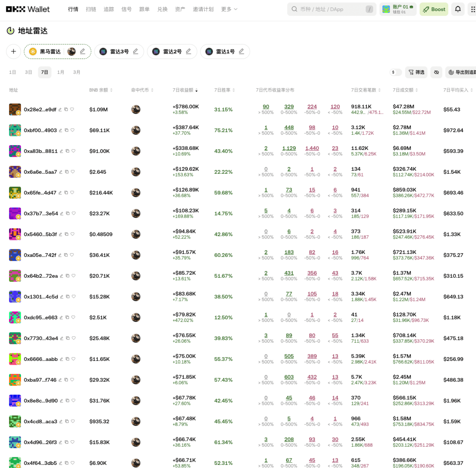Edit label for address 0xa83b...8811

pyautogui.click(x=61, y=151)
